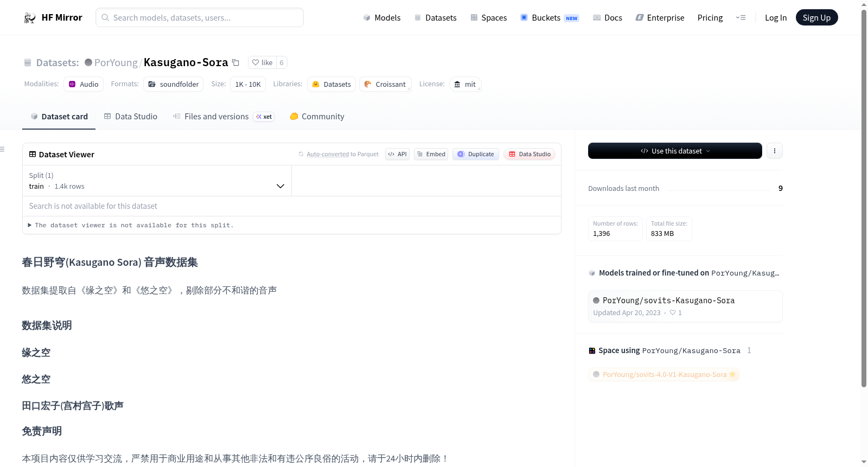Switch to the Community tab
Image resolution: width=868 pixels, height=467 pixels.
[x=317, y=116]
